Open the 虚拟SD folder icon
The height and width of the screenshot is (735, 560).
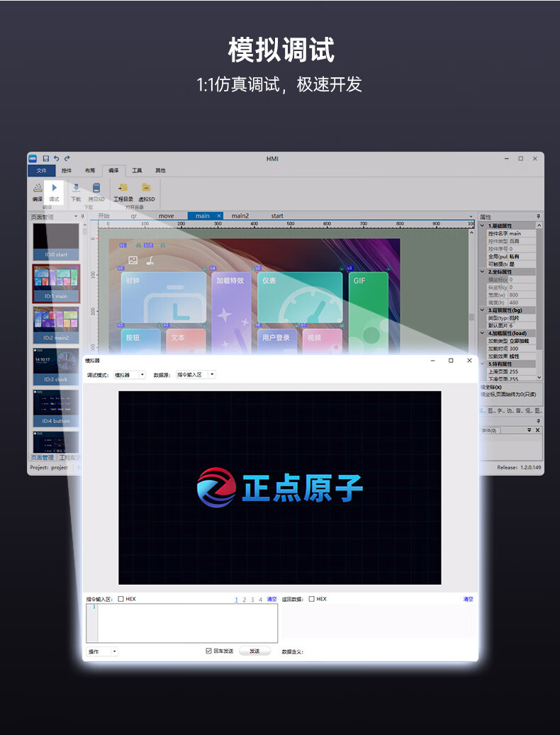tap(146, 188)
